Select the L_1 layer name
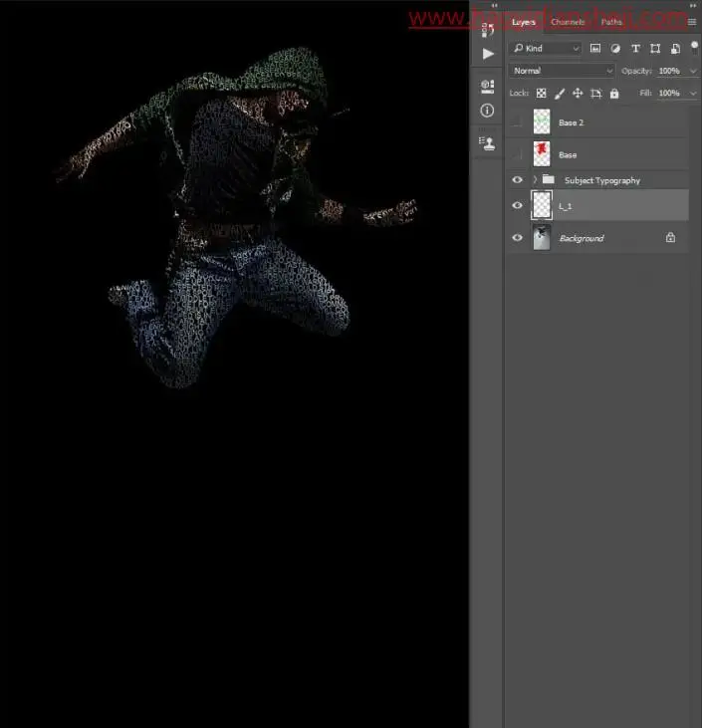This screenshot has height=728, width=702. 565,206
